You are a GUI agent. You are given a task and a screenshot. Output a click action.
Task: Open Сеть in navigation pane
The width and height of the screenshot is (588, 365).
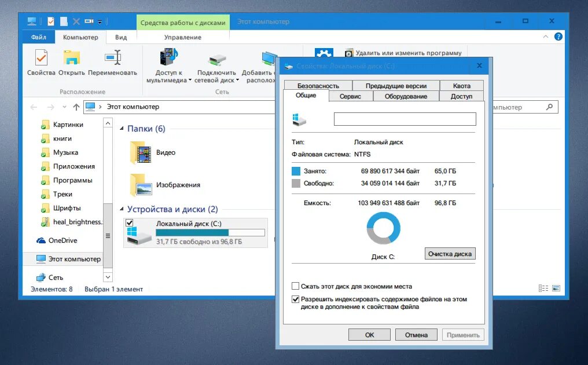point(50,278)
